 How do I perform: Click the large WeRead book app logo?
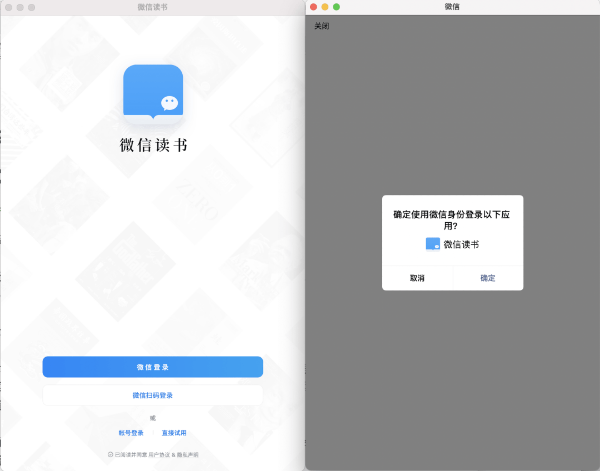[x=153, y=93]
